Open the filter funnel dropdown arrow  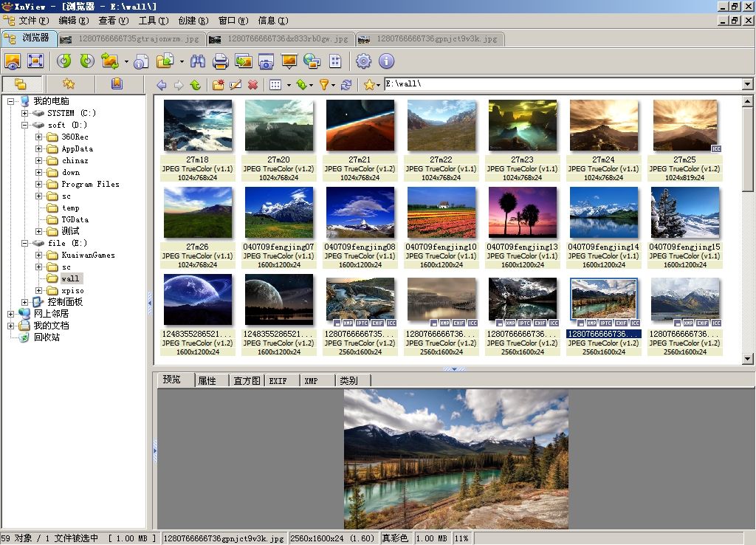(334, 85)
